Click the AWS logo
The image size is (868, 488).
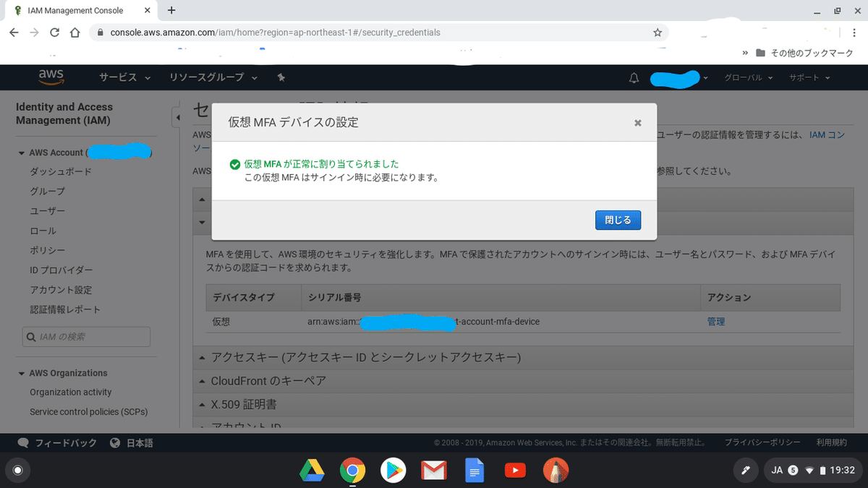point(51,77)
